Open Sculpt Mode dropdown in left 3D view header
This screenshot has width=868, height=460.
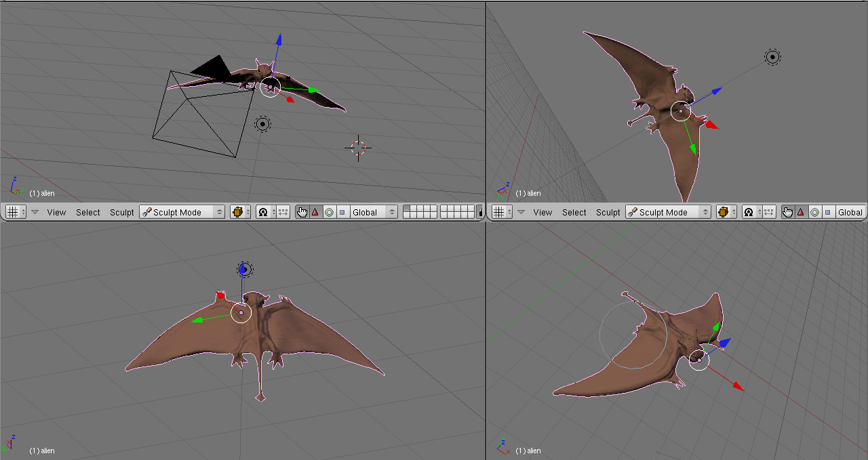point(182,212)
